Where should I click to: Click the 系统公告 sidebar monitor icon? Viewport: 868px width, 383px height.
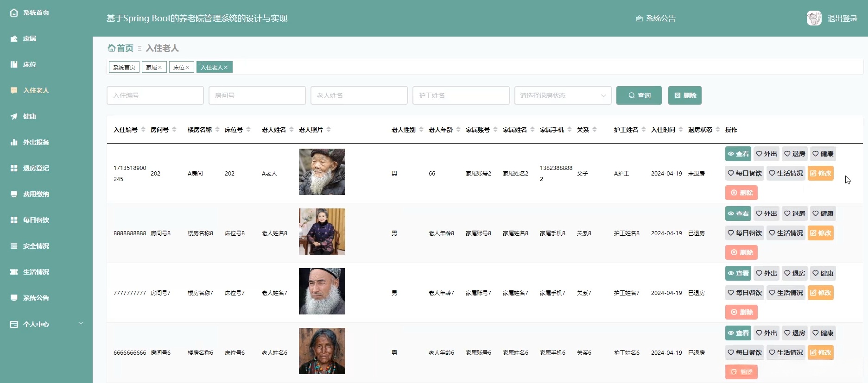tap(14, 298)
